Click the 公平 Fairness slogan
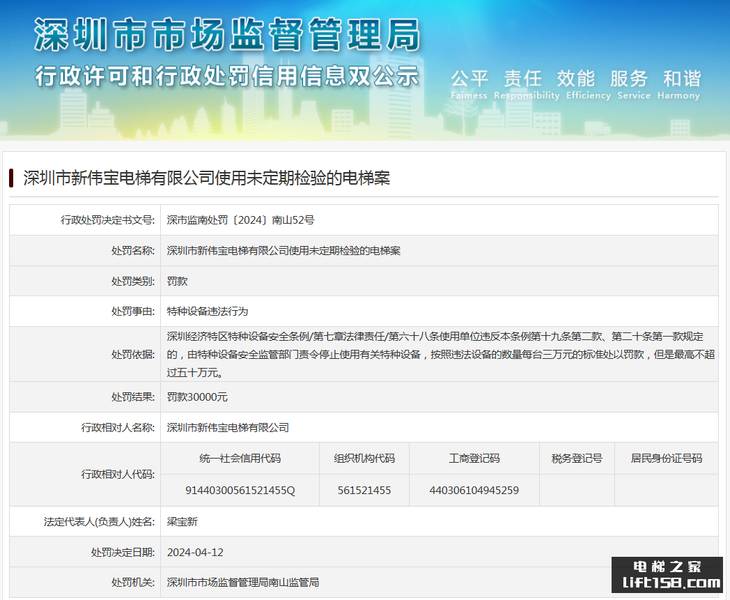Screen dimensions: 730x600 tap(469, 84)
